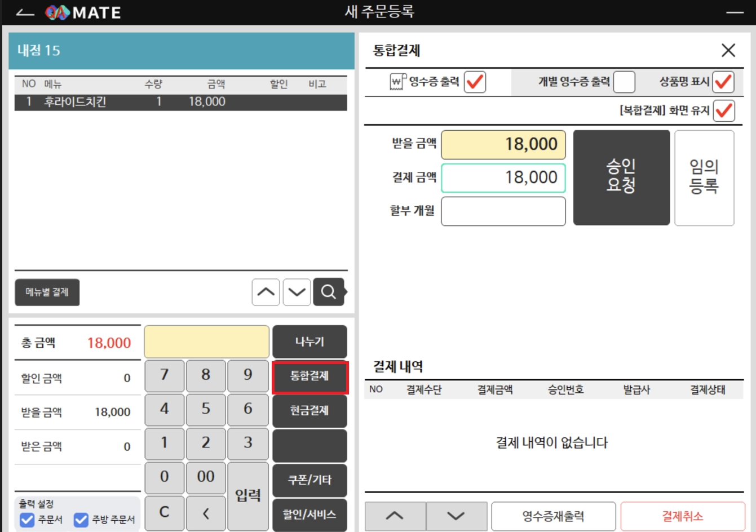Tap the backspace arrow key on the keypad
This screenshot has height=532, width=756.
tap(206, 513)
